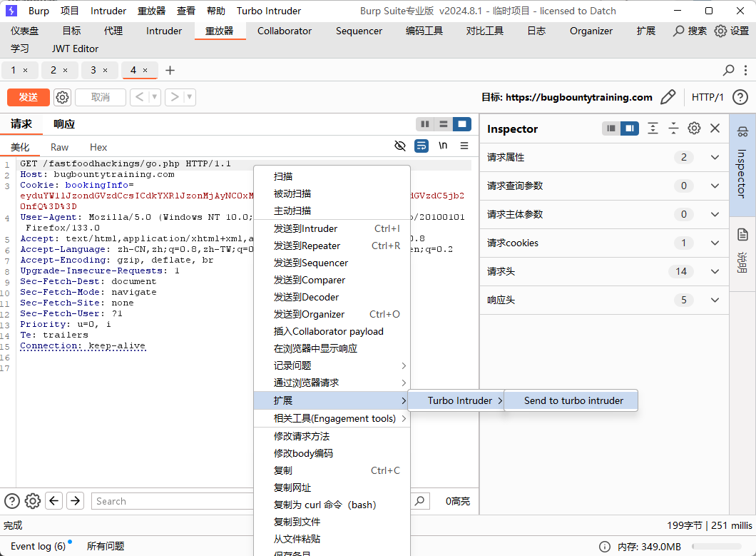Toggle hide non-printable characters eye icon
This screenshot has height=556, width=756.
pos(399,146)
